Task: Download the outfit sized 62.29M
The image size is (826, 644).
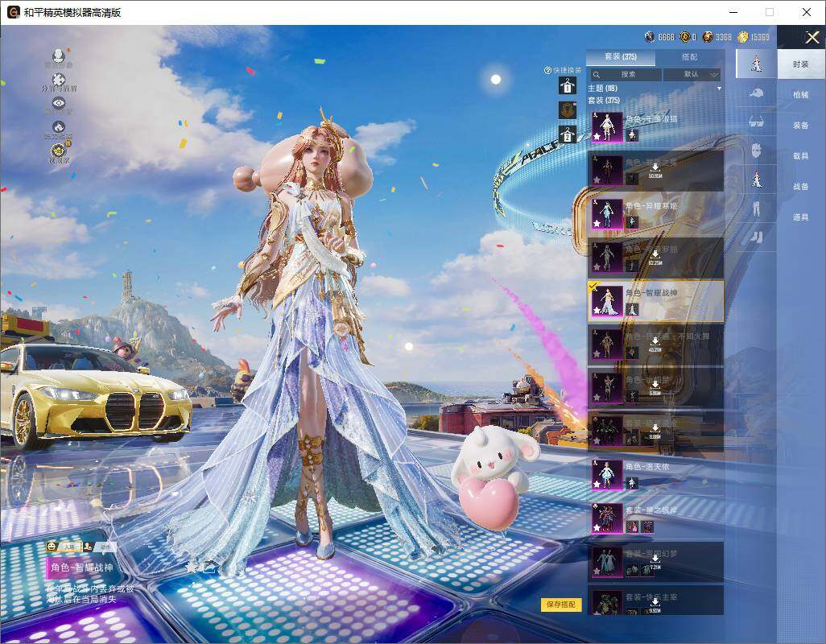Action: coord(655,255)
